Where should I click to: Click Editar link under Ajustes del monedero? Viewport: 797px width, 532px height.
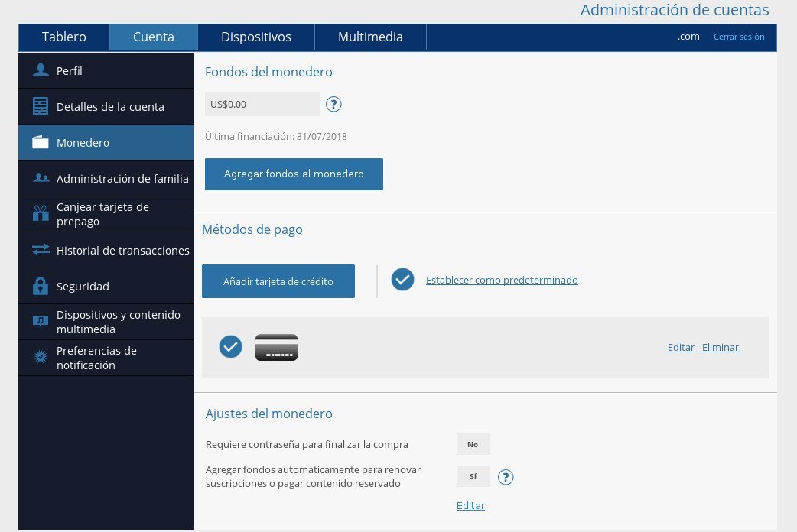click(470, 505)
